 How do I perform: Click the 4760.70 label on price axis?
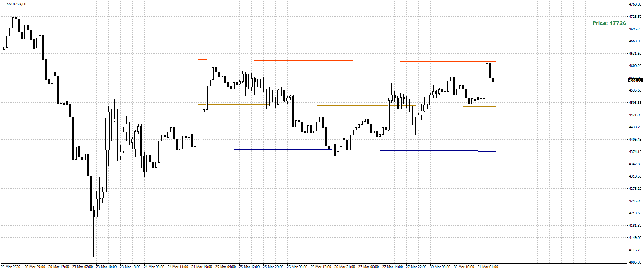[x=635, y=4]
